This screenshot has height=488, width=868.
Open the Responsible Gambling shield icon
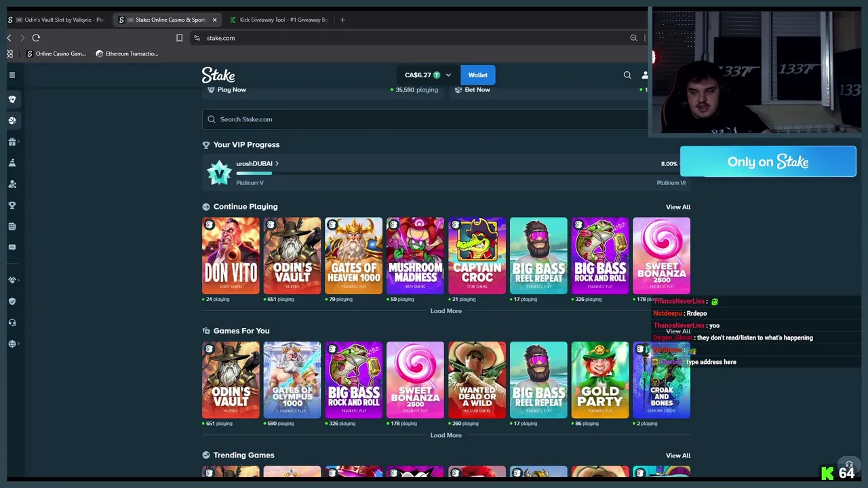(x=12, y=301)
